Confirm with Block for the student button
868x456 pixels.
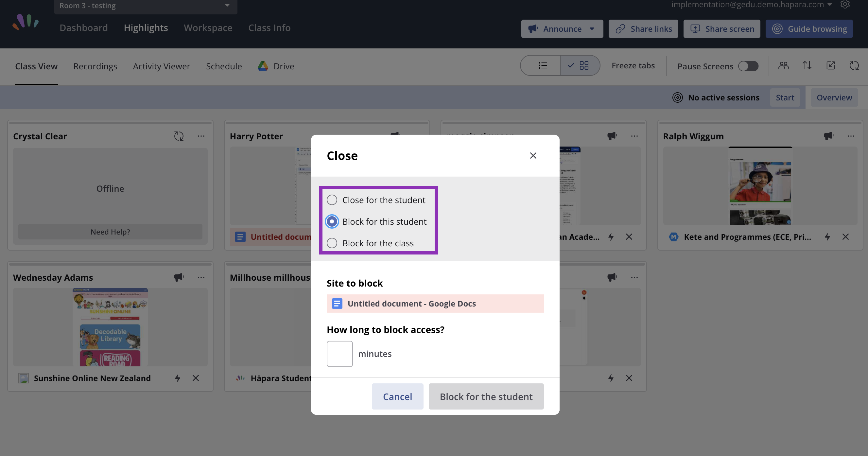click(x=486, y=396)
